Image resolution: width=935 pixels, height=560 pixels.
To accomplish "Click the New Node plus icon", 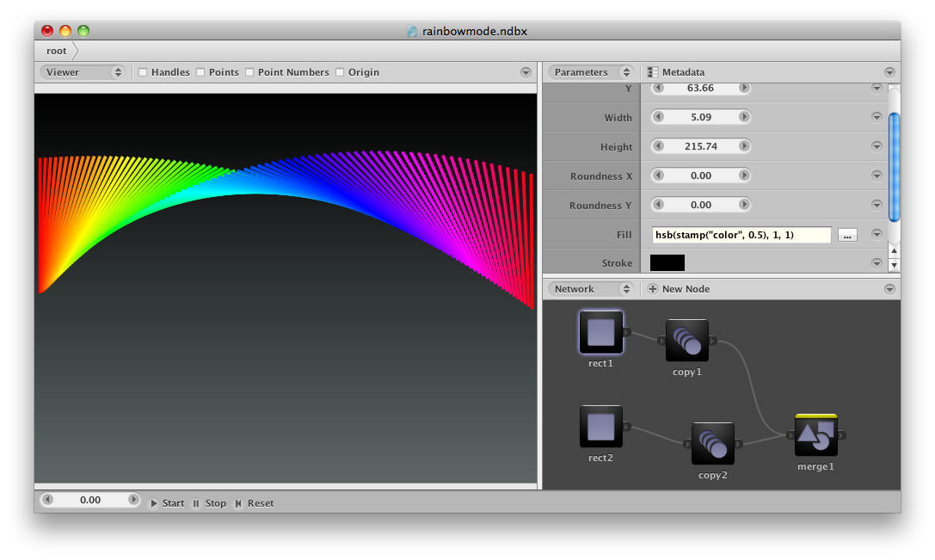I will point(652,289).
